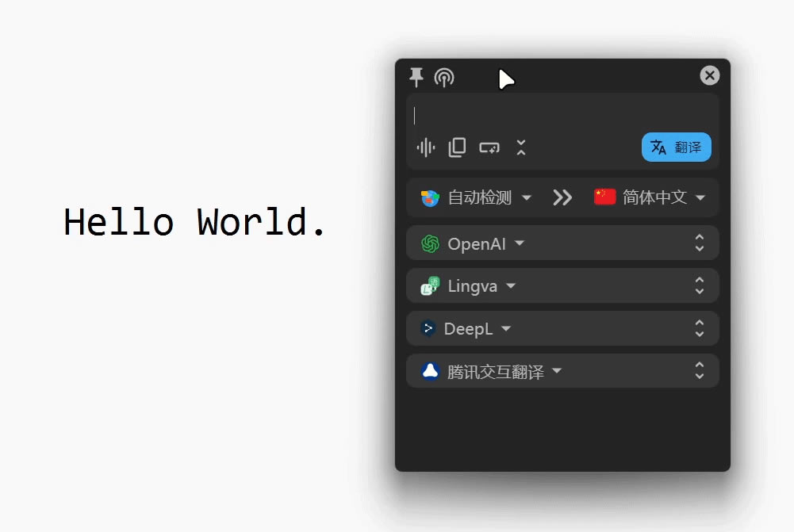Viewport: 794px width, 532px height.
Task: Click the Hello World. text
Action: [x=194, y=222]
